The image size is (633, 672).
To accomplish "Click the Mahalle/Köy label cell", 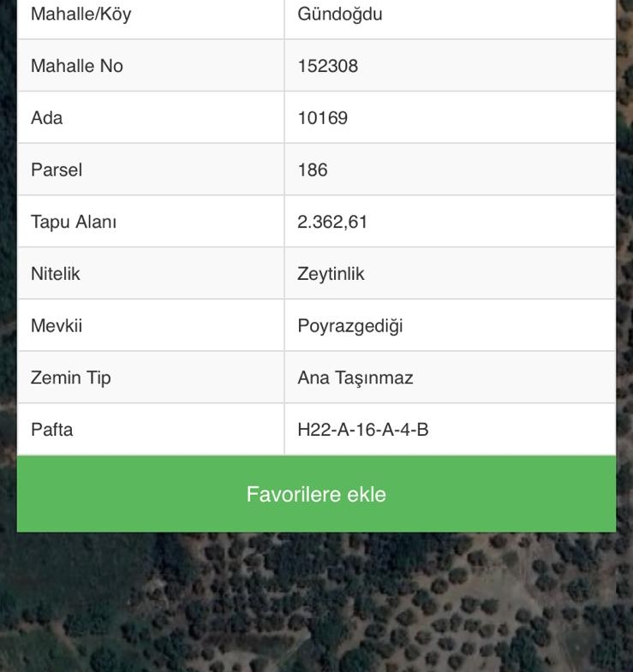I will click(81, 15).
